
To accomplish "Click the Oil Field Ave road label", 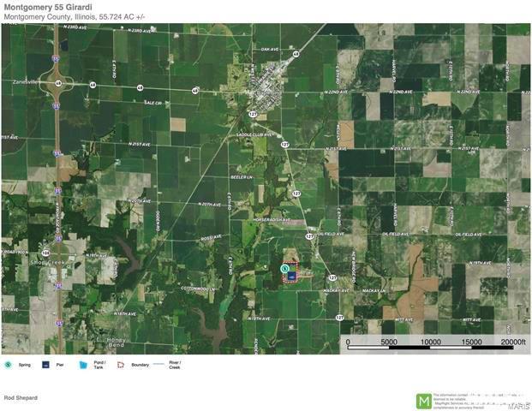I will [x=330, y=234].
